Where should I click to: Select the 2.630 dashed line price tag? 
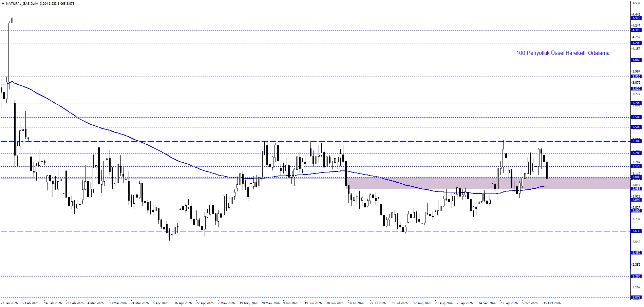pos(636,231)
